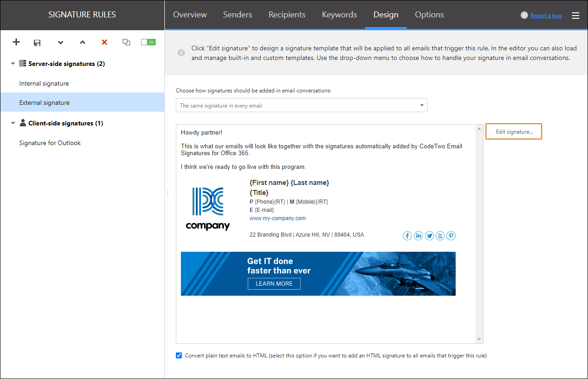Screen dimensions: 588x379
Task: Clone the selected rule
Action: click(x=126, y=42)
